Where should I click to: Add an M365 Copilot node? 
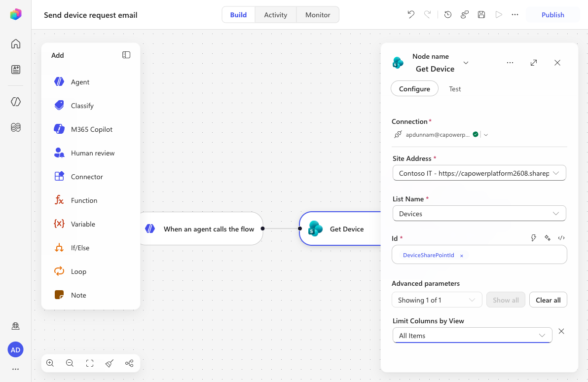coord(91,129)
